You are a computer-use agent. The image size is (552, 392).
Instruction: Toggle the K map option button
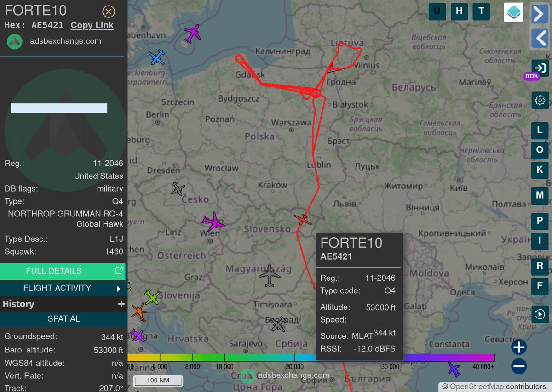tap(540, 170)
